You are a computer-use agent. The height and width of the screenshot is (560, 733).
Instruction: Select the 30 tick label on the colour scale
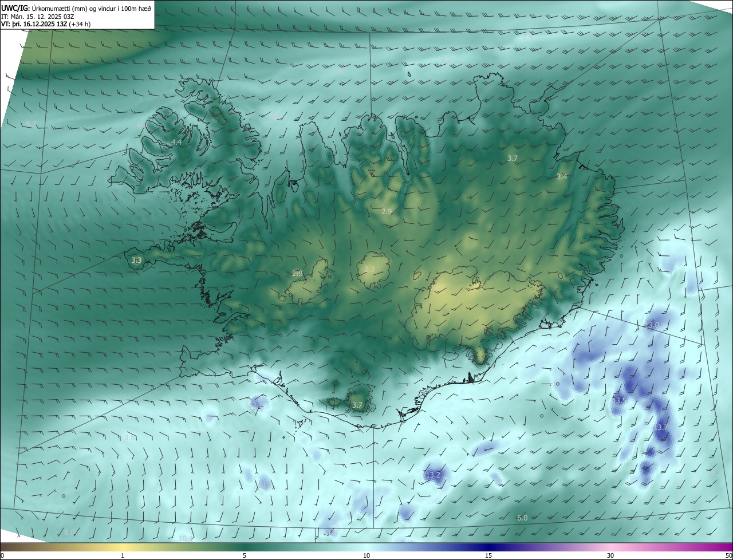610,555
